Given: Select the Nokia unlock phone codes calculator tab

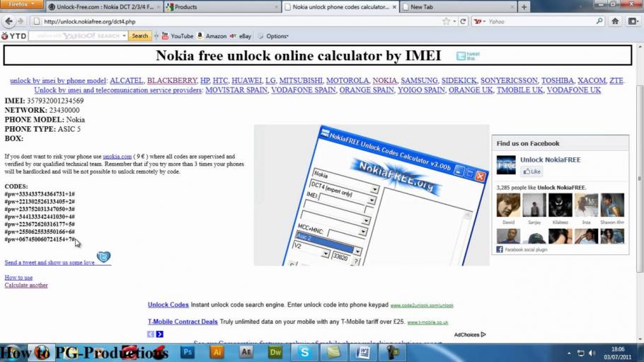Looking at the screenshot, I should pos(340,7).
